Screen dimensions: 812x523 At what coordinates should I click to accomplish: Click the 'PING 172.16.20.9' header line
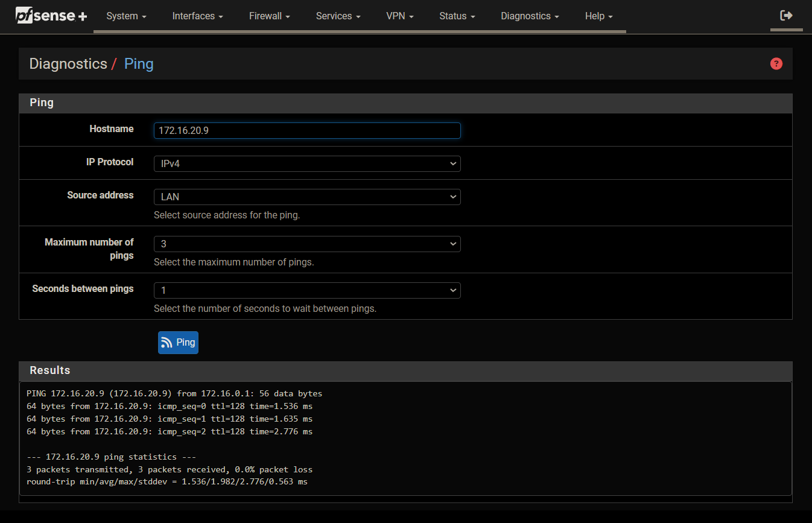click(x=174, y=393)
